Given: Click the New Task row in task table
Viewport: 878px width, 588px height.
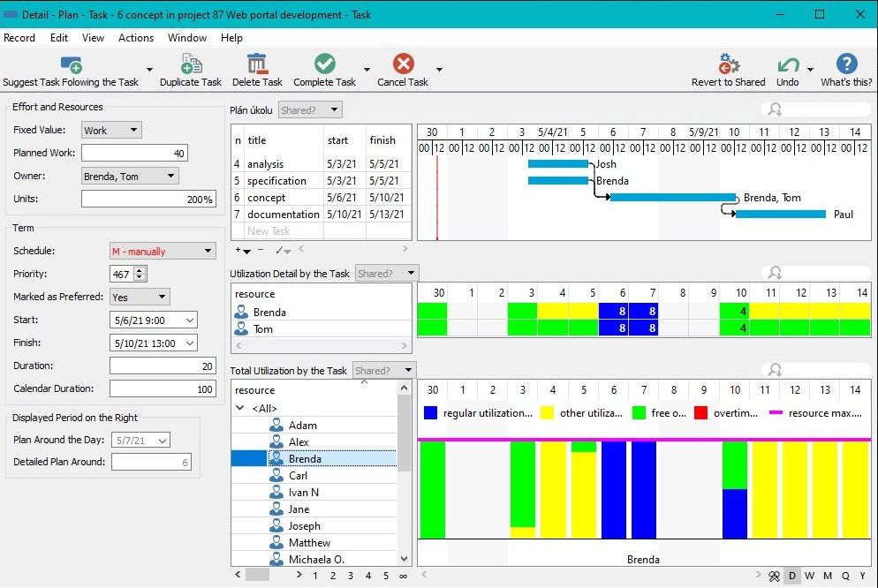Looking at the screenshot, I should click(322, 231).
